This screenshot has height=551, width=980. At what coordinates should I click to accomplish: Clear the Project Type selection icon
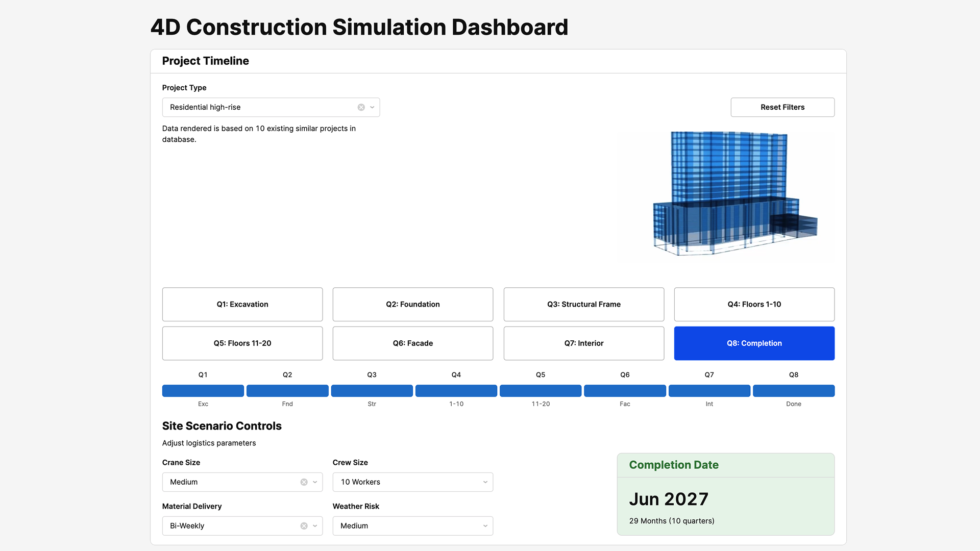[x=361, y=107]
